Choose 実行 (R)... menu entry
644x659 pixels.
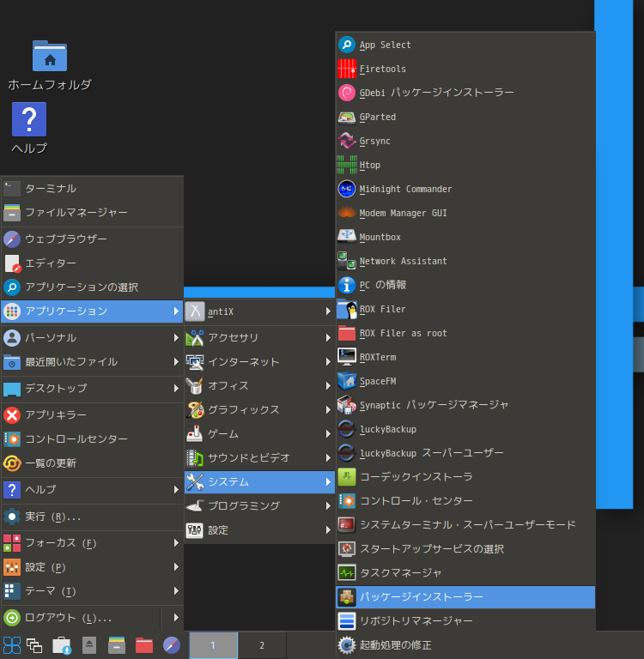tap(92, 517)
